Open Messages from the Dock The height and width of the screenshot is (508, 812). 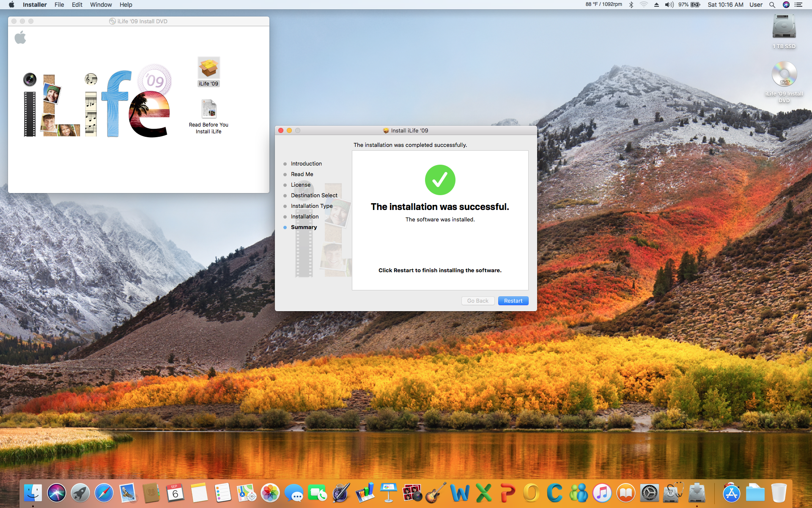294,493
